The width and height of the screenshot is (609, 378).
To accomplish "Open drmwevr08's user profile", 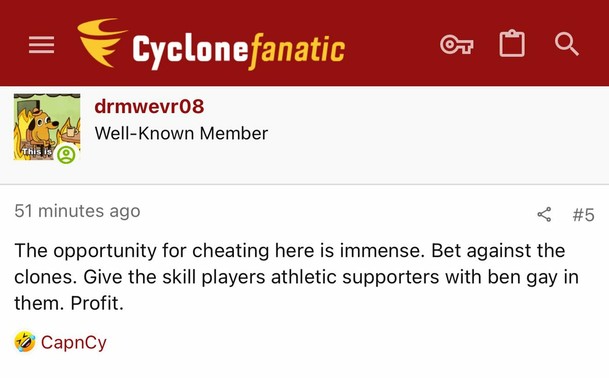I will click(149, 106).
